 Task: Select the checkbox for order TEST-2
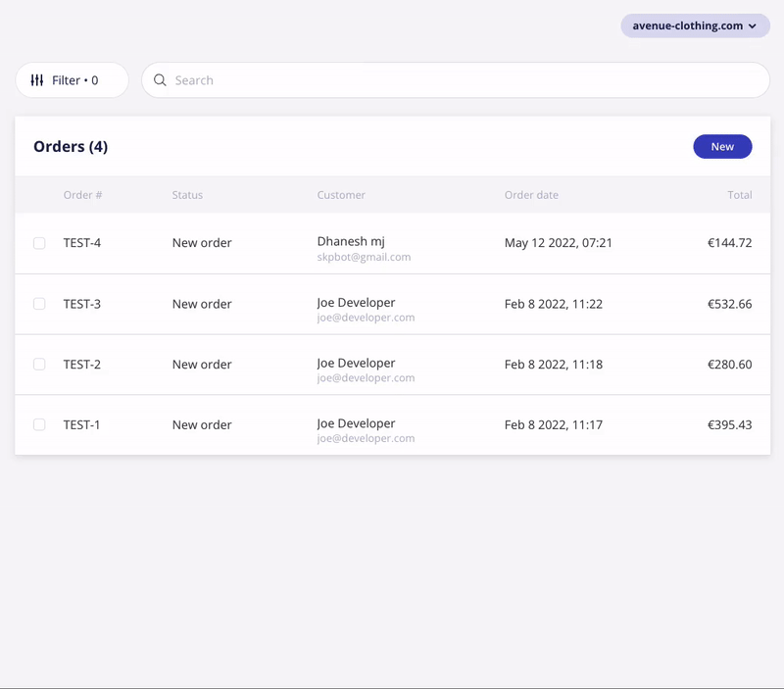tap(39, 364)
